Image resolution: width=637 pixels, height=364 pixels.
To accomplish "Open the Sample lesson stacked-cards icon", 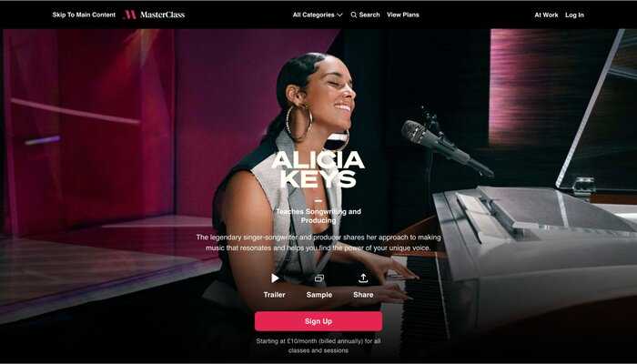I will click(319, 278).
